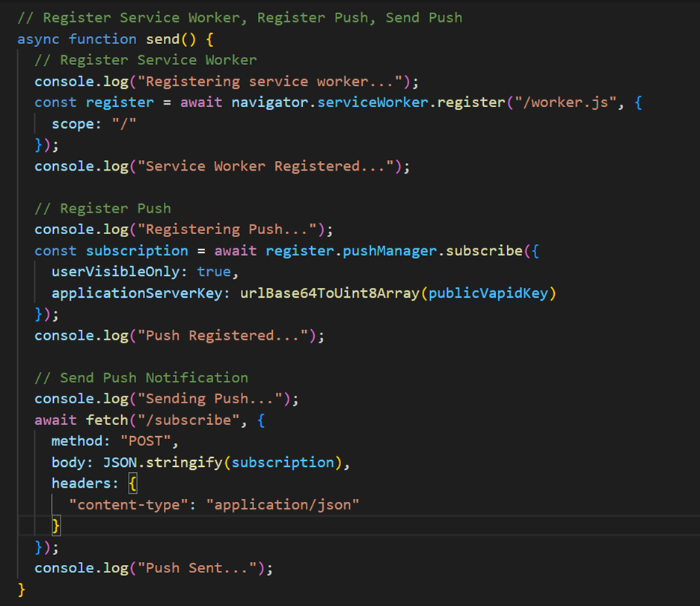
Task: Click the 'urlBase64ToUint8Array' function call
Action: (330, 293)
